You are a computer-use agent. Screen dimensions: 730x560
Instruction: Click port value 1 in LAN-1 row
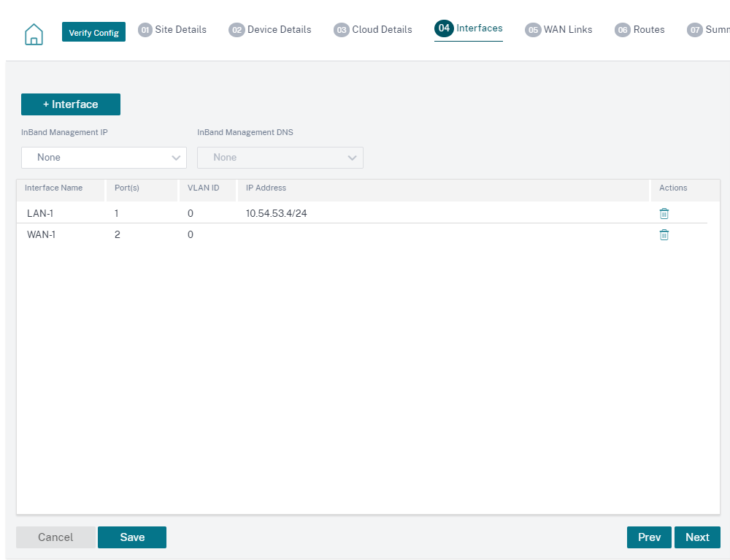pos(116,214)
